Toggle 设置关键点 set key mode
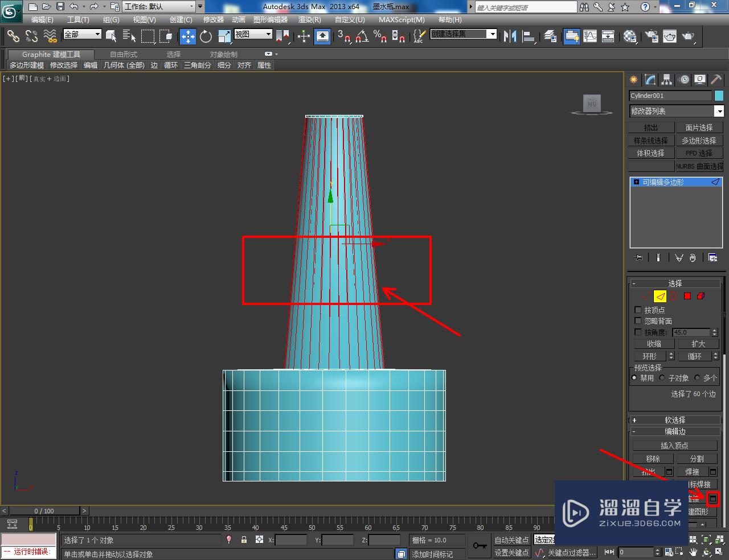 point(511,553)
